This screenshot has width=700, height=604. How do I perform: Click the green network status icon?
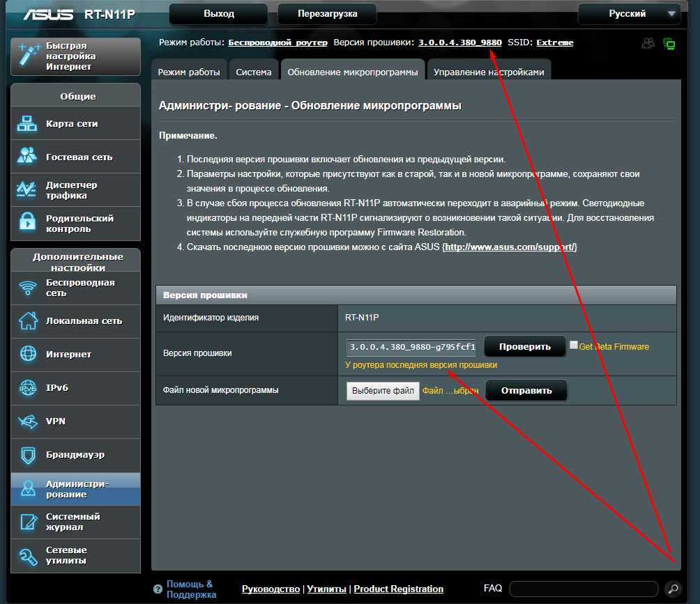pyautogui.click(x=669, y=44)
